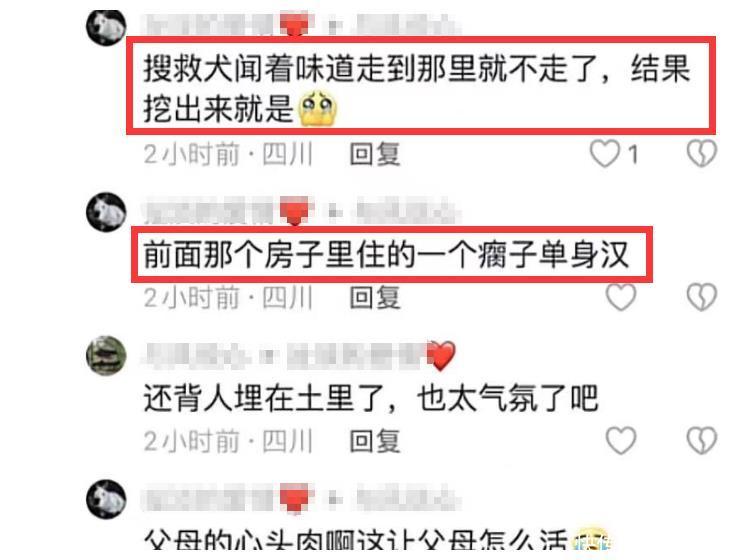Reply to the 前面那个房子 comment
The height and width of the screenshot is (560, 734).
pyautogui.click(x=375, y=297)
